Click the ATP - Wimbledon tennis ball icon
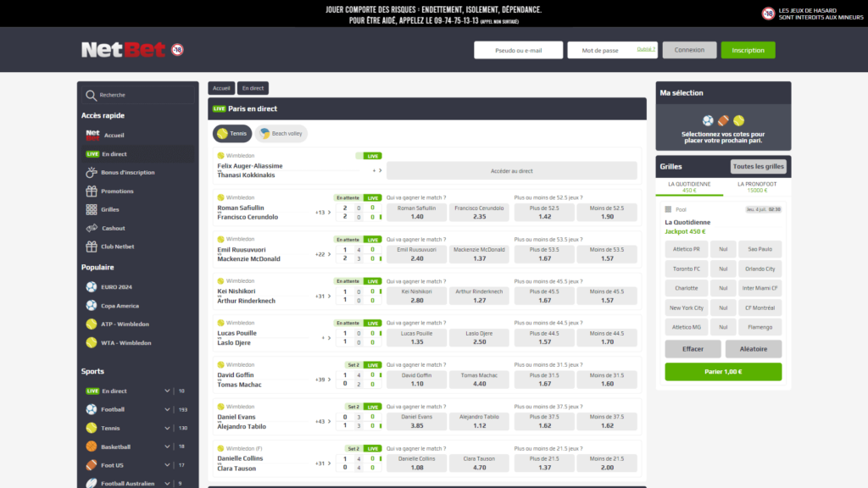The width and height of the screenshot is (868, 488). coord(92,324)
